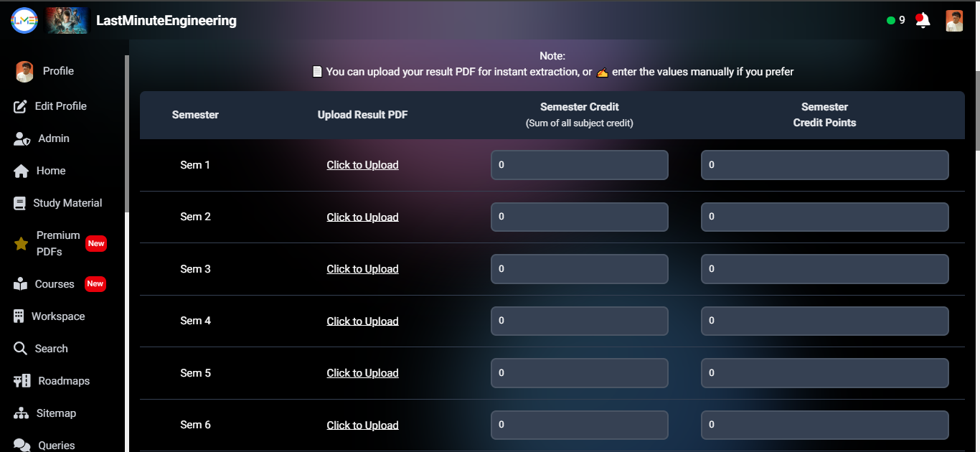Image resolution: width=980 pixels, height=452 pixels.
Task: Click the Roadmaps signpost icon
Action: coord(22,381)
